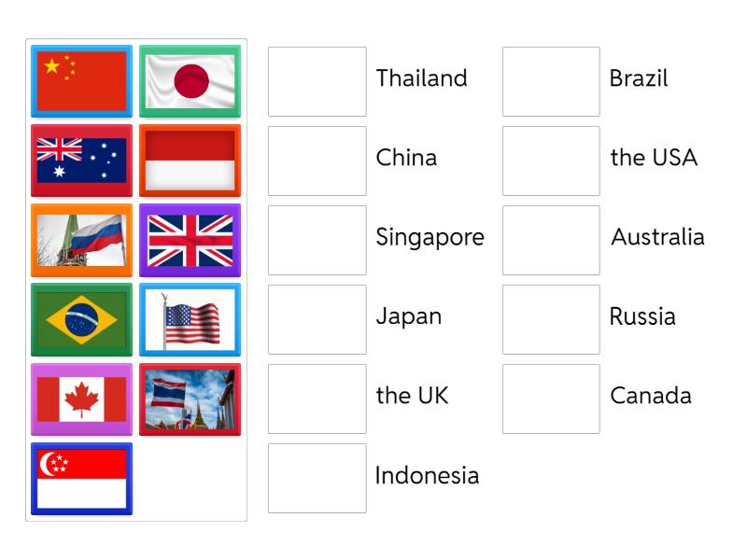Click the waving USA flag image
The height and width of the screenshot is (560, 747).
tap(190, 319)
